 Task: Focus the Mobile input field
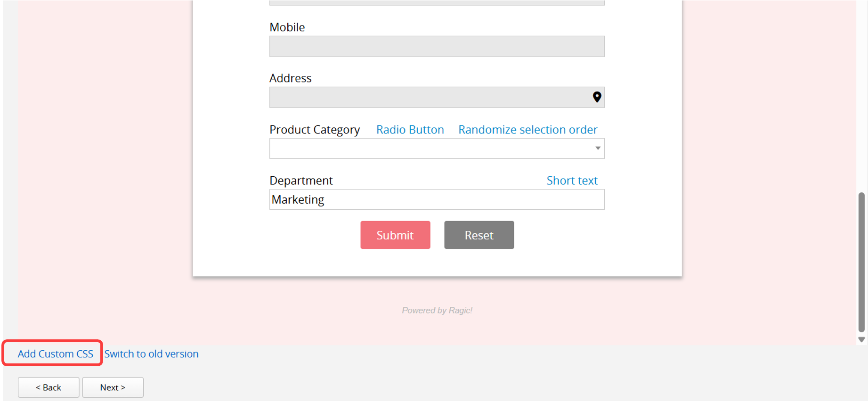[437, 47]
